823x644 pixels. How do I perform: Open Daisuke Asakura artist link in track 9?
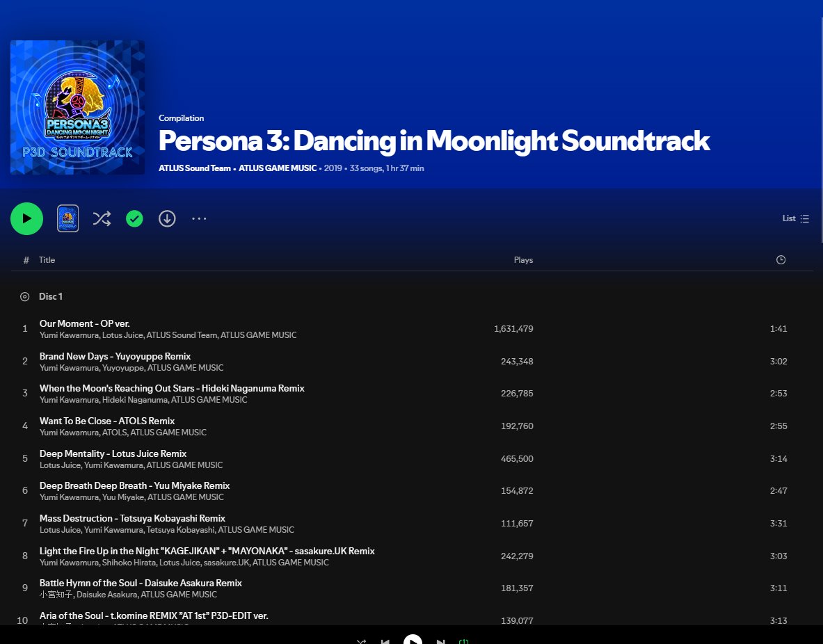(x=107, y=595)
